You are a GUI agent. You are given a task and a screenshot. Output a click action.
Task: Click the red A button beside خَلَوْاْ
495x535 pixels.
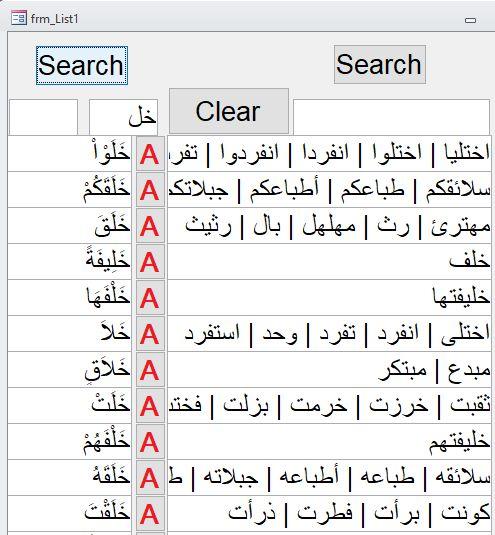point(150,154)
